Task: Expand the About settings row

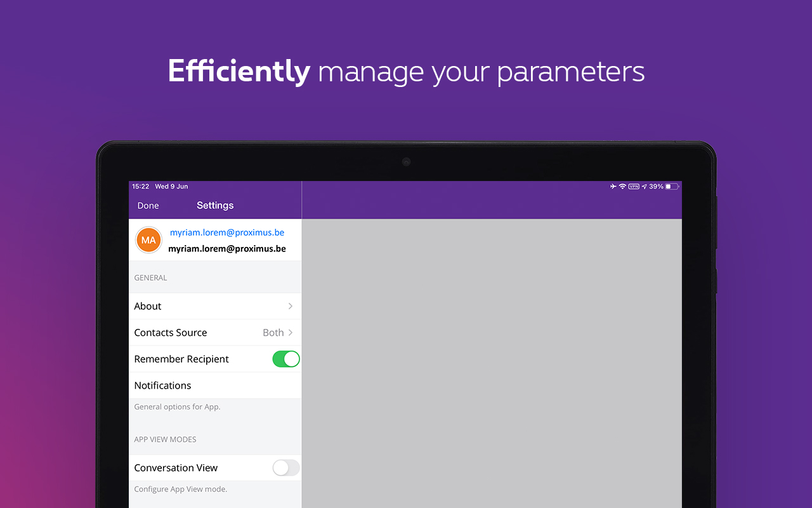Action: point(215,306)
